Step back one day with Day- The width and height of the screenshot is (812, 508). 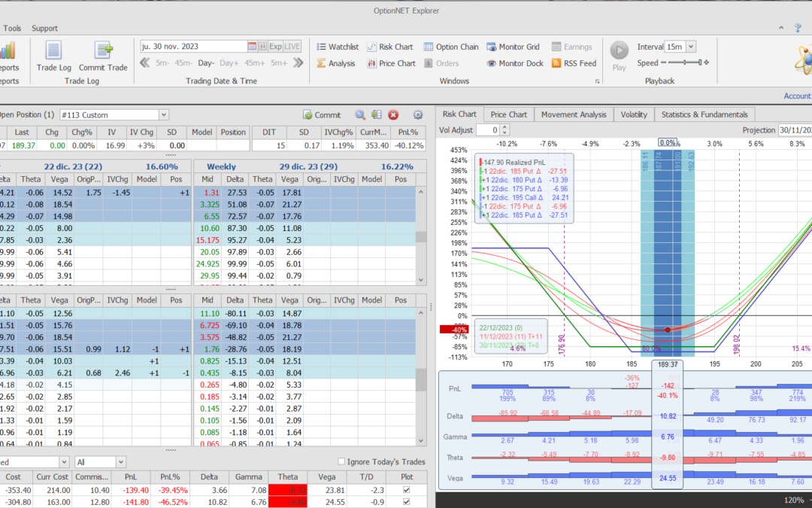pyautogui.click(x=206, y=63)
